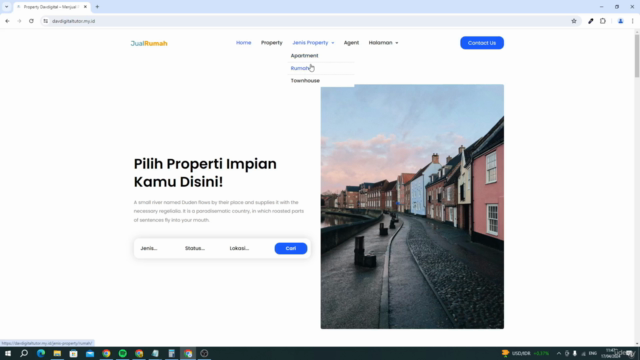Open the Chrome extensions puzzle icon

coord(603,21)
